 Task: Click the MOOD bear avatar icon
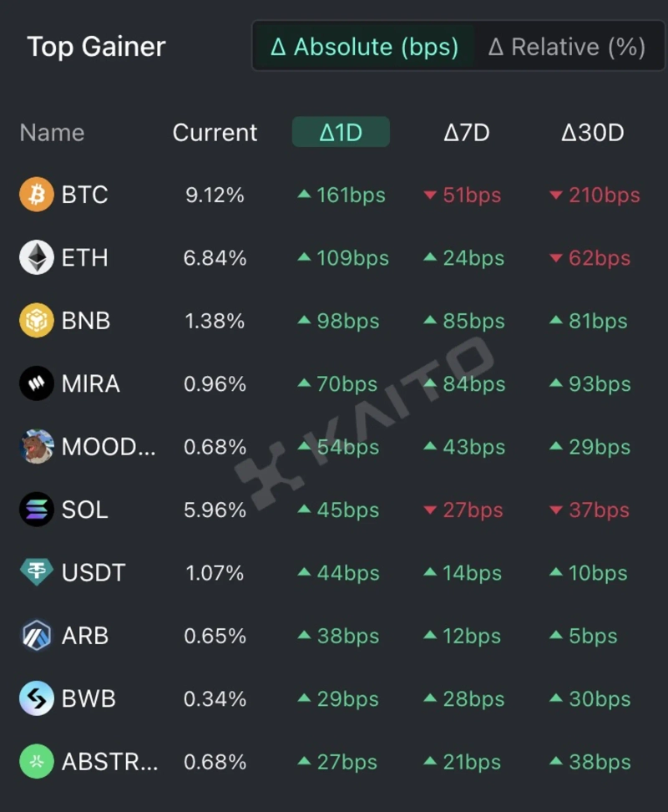click(37, 447)
